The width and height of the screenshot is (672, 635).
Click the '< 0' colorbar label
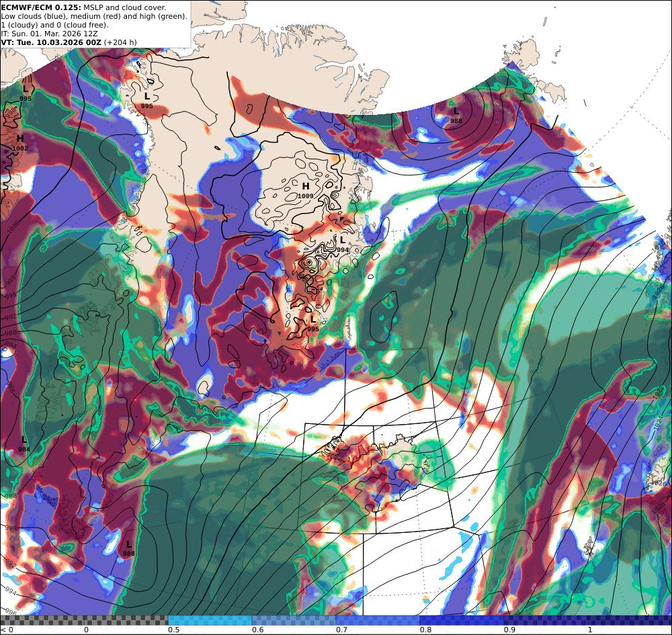point(7,630)
